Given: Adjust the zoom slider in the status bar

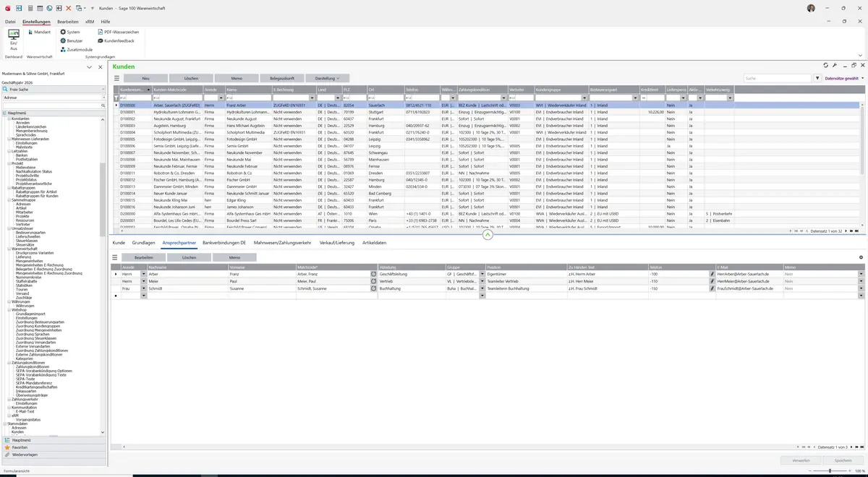Looking at the screenshot, I should [830, 471].
